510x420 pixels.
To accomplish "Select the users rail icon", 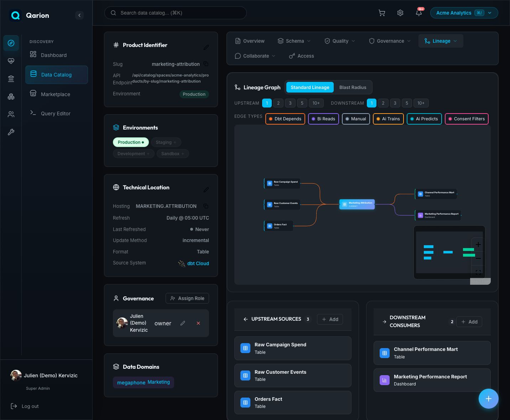I will [11, 114].
